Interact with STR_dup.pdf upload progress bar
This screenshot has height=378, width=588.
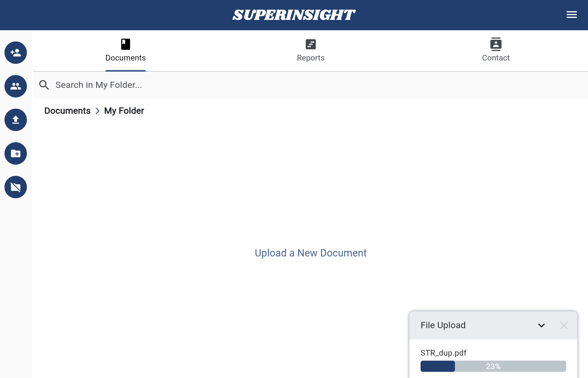(x=493, y=366)
